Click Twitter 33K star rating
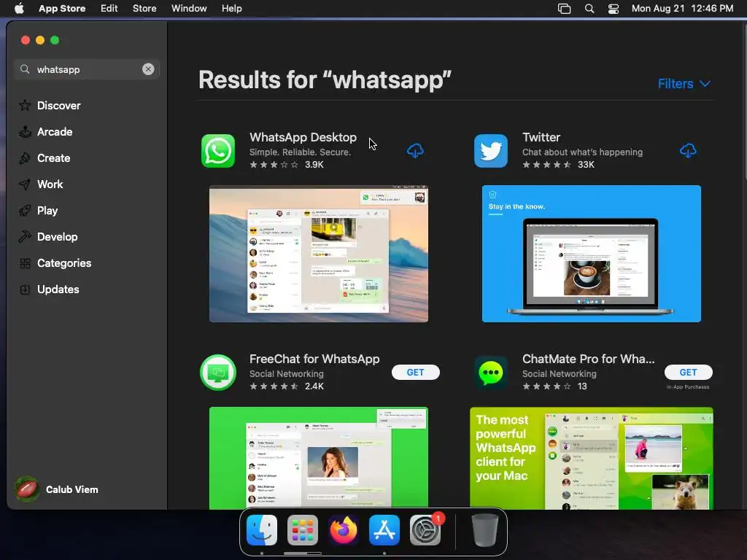The width and height of the screenshot is (747, 560). [558, 164]
